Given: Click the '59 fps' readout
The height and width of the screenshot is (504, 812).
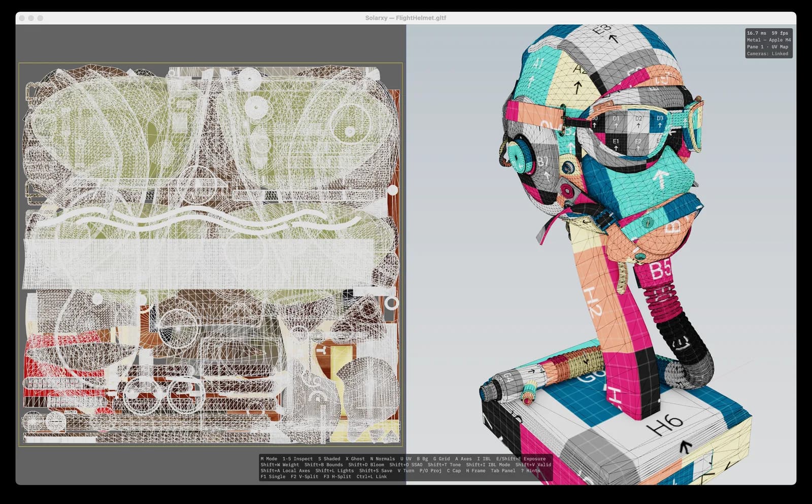Looking at the screenshot, I should (x=780, y=33).
